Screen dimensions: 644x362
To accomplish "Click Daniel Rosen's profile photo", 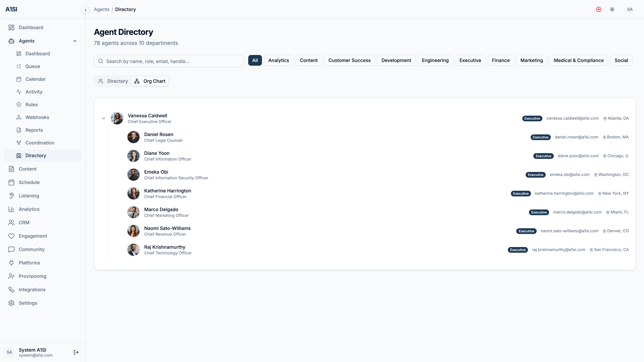I will point(133,137).
